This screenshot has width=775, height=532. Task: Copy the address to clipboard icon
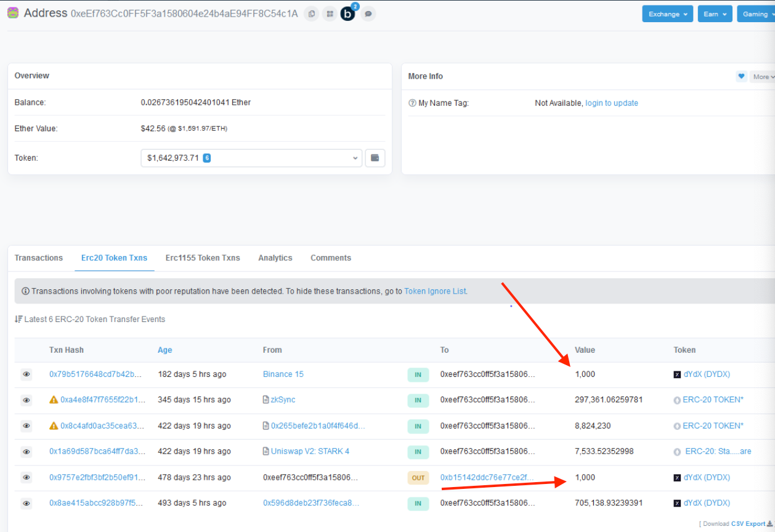(312, 14)
